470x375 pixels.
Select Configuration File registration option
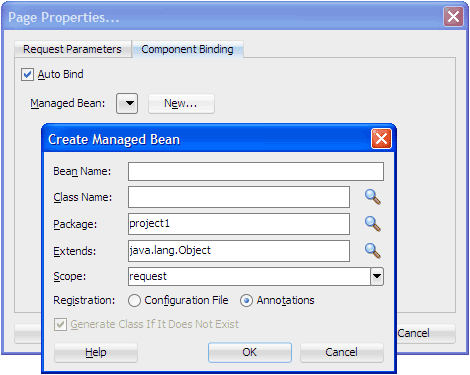tap(134, 300)
